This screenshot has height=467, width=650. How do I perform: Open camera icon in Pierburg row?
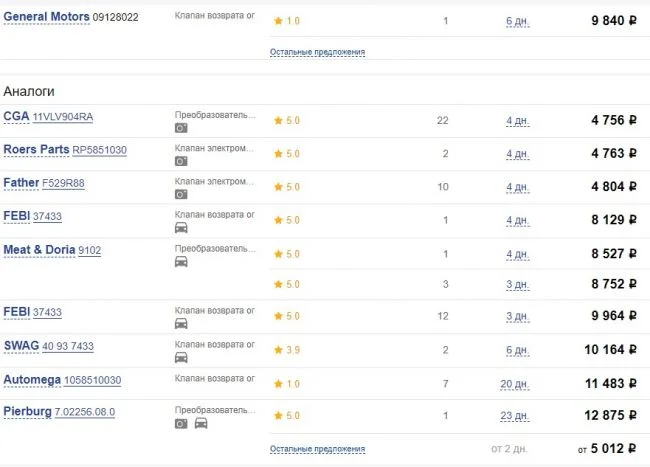coord(181,423)
